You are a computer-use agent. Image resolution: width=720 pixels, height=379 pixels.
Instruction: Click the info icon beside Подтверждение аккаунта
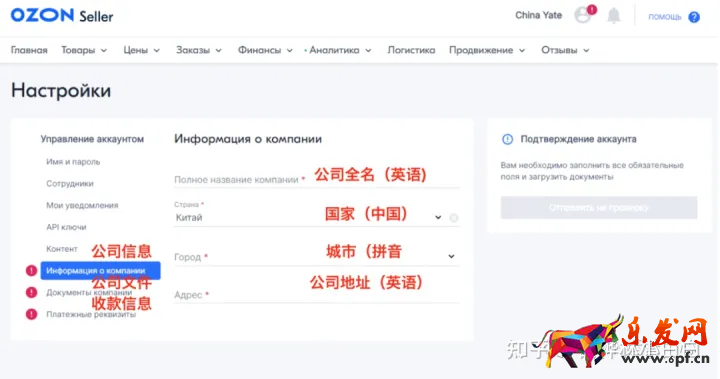507,139
